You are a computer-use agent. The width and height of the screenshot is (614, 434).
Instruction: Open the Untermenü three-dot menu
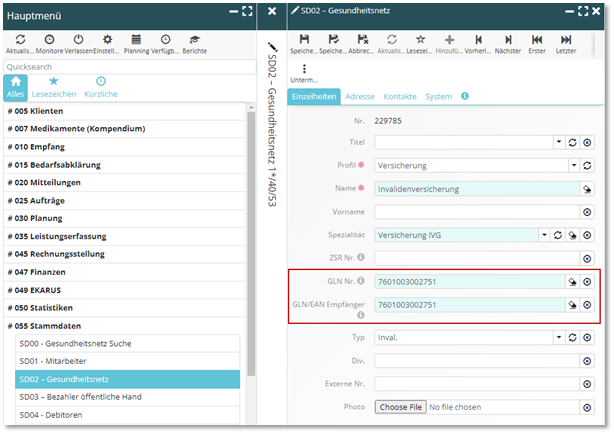303,70
